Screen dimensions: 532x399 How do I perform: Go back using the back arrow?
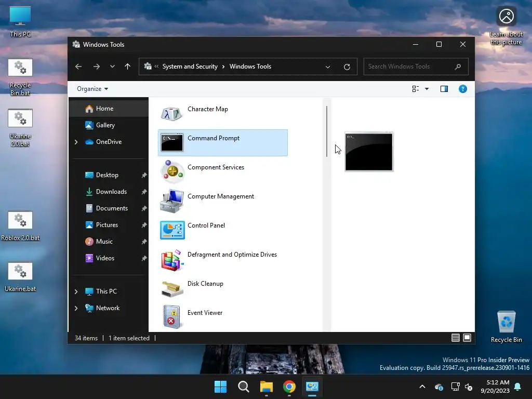(78, 66)
